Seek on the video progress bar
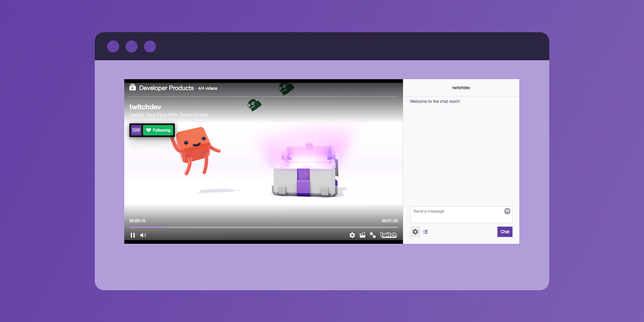644x322 pixels. point(264,227)
